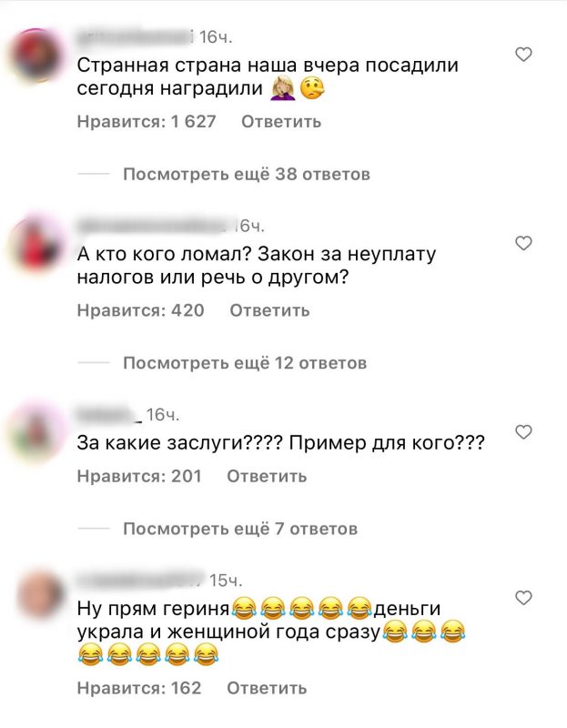Open second commenter's pink profile avatar

click(x=36, y=243)
